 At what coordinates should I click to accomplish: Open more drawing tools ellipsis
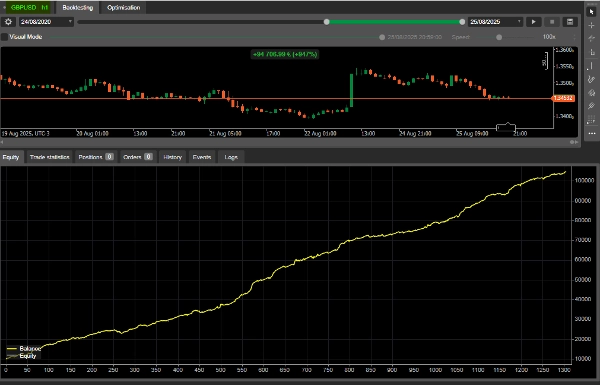592,134
